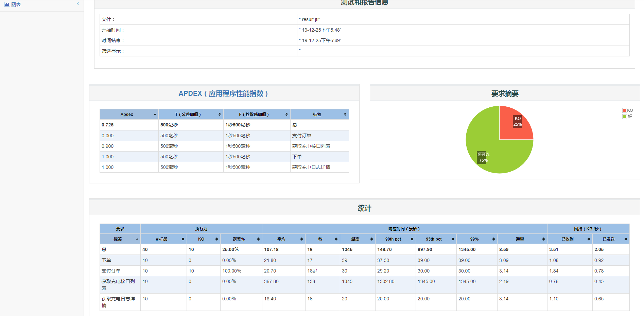The height and width of the screenshot is (316, 644).
Task: Click the 0.900 Apdex value
Action: tap(108, 146)
